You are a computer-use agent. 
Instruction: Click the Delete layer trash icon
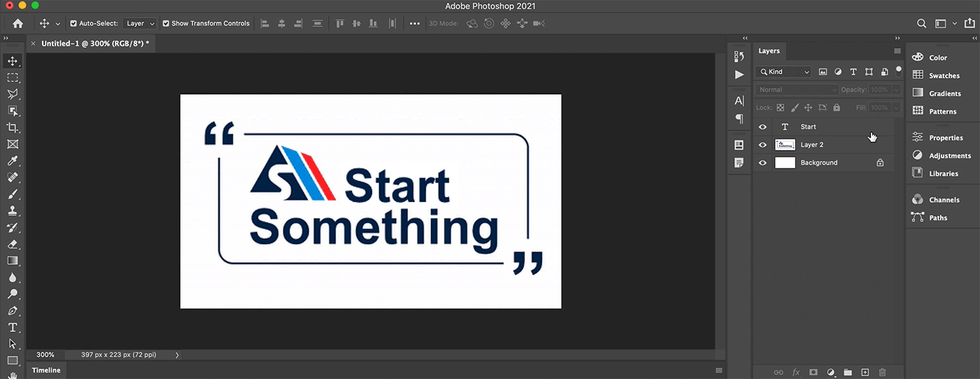tap(882, 372)
